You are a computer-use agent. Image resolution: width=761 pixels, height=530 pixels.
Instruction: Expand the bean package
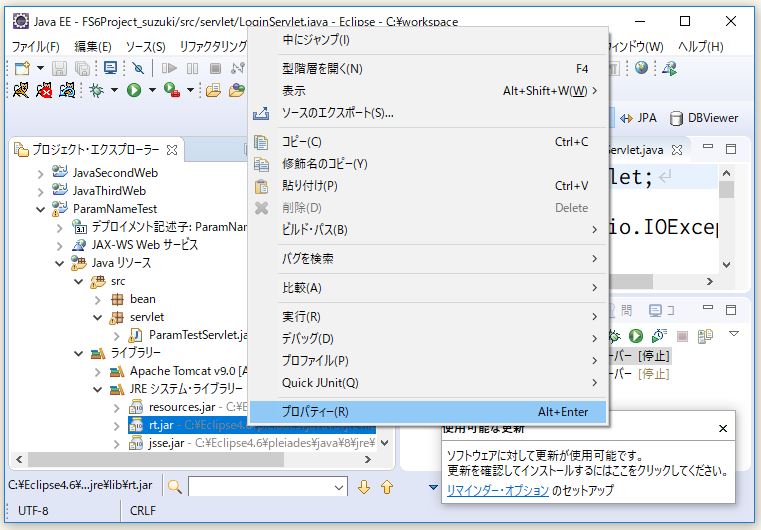(98, 300)
